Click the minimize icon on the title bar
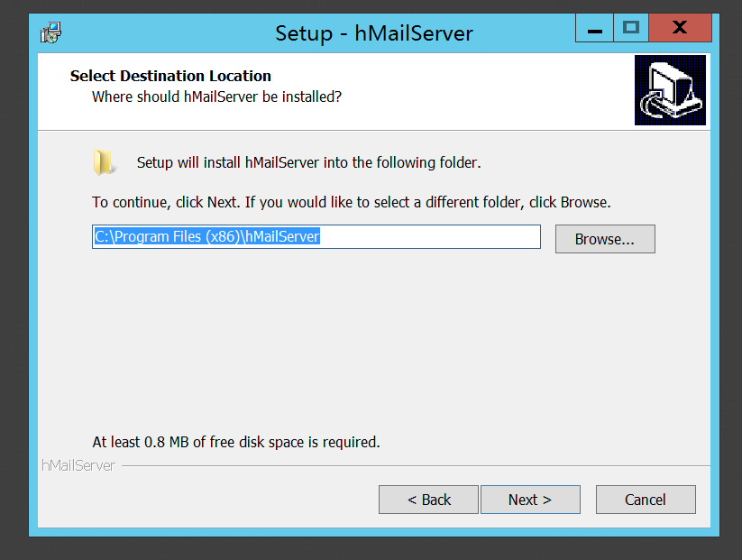Screen dimensions: 742x560 (x=594, y=28)
